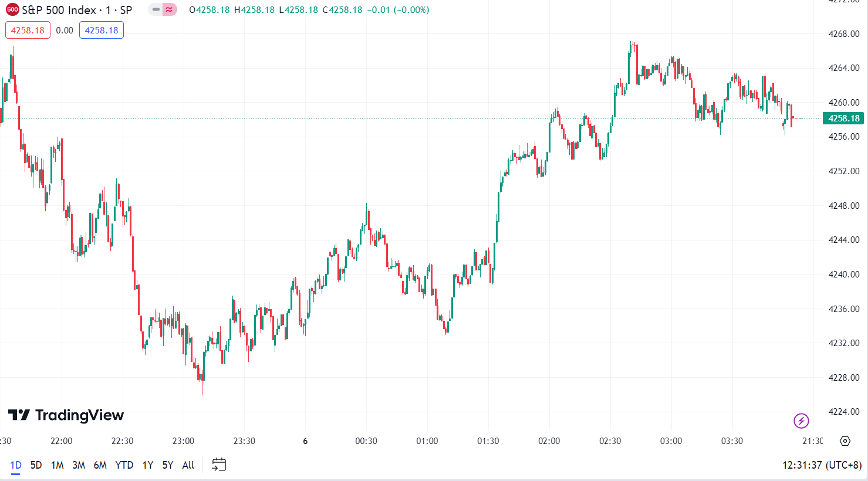The image size is (868, 481).
Task: Select the All time range
Action: (x=188, y=465)
